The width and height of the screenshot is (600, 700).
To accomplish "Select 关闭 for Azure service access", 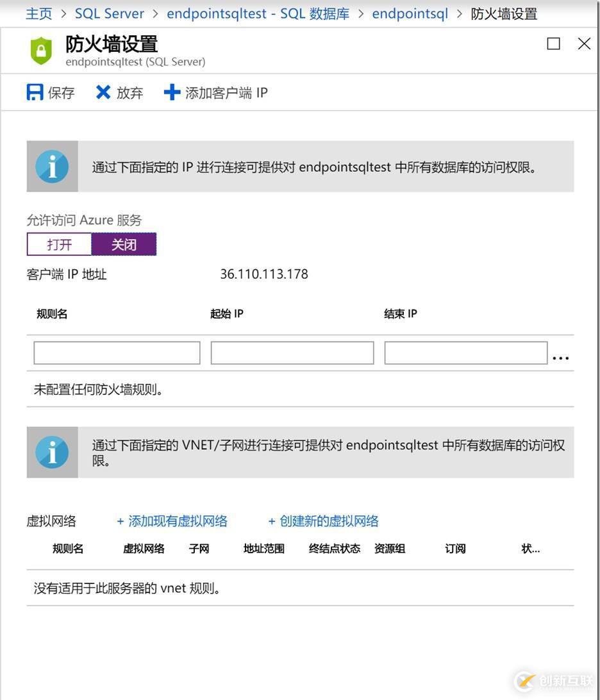I will pos(124,244).
